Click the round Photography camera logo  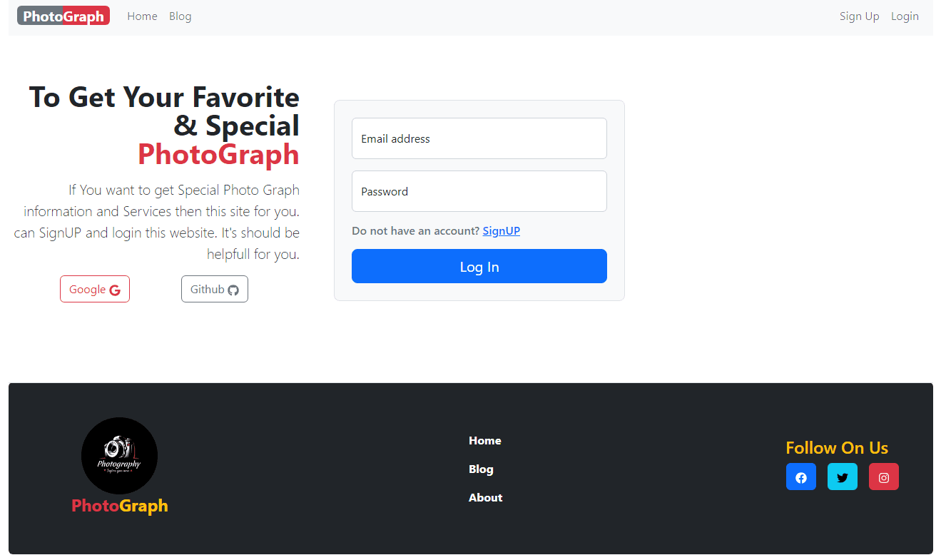pyautogui.click(x=119, y=455)
